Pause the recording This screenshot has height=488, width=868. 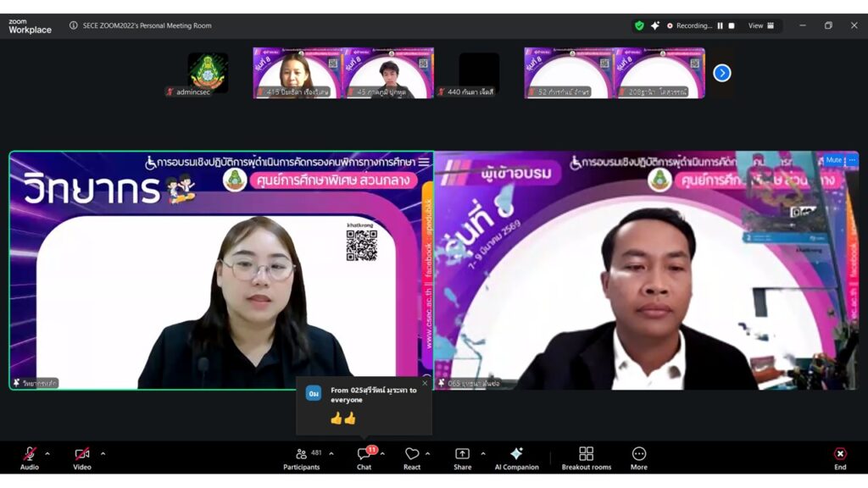pyautogui.click(x=721, y=25)
